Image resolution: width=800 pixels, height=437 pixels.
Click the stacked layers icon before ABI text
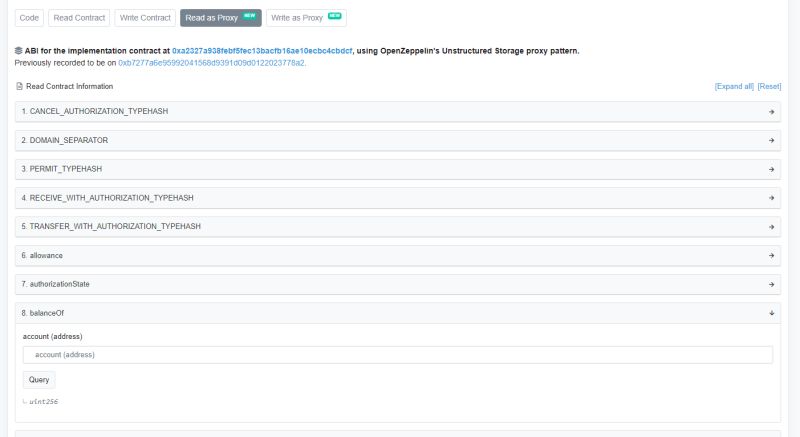click(x=18, y=51)
